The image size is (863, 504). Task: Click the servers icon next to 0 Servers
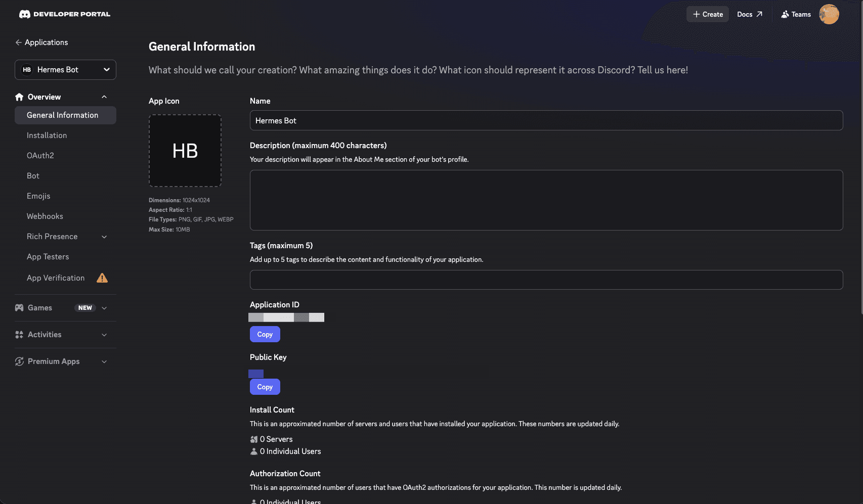pyautogui.click(x=254, y=439)
